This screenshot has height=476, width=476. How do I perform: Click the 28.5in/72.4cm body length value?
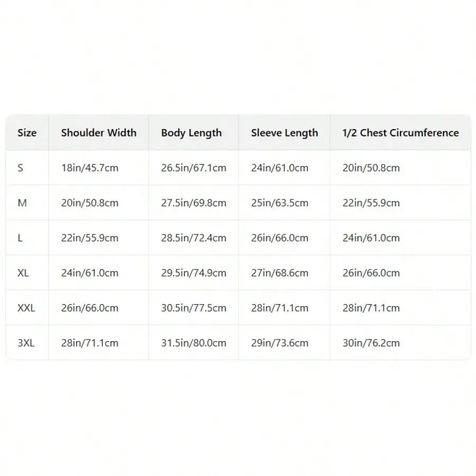(x=194, y=238)
